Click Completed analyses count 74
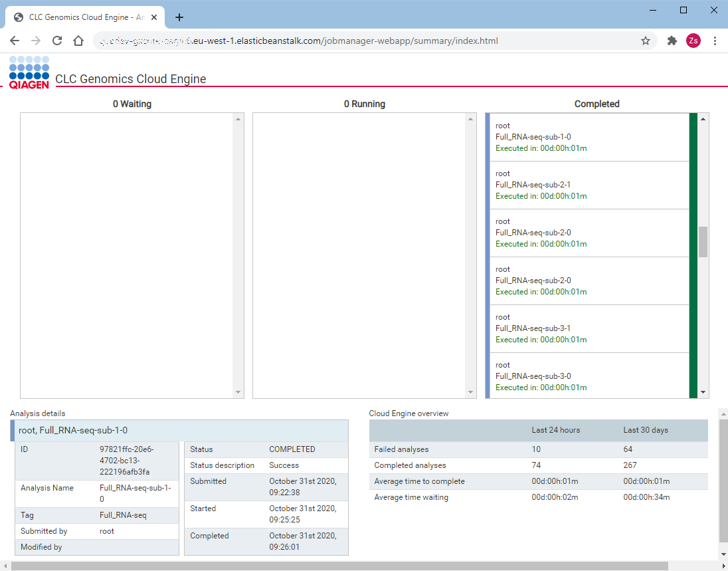The width and height of the screenshot is (728, 571). pyautogui.click(x=536, y=465)
